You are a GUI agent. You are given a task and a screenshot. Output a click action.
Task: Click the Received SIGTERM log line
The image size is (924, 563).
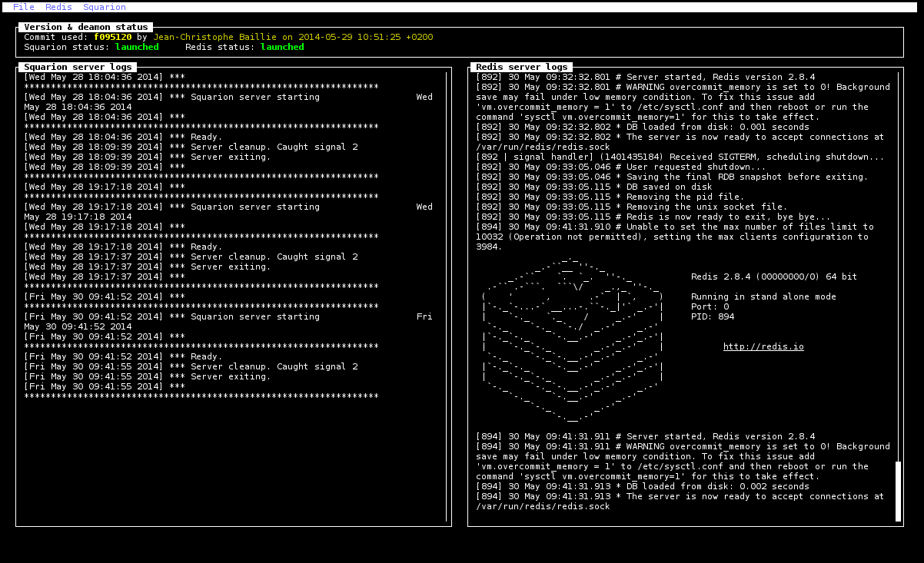pos(680,157)
